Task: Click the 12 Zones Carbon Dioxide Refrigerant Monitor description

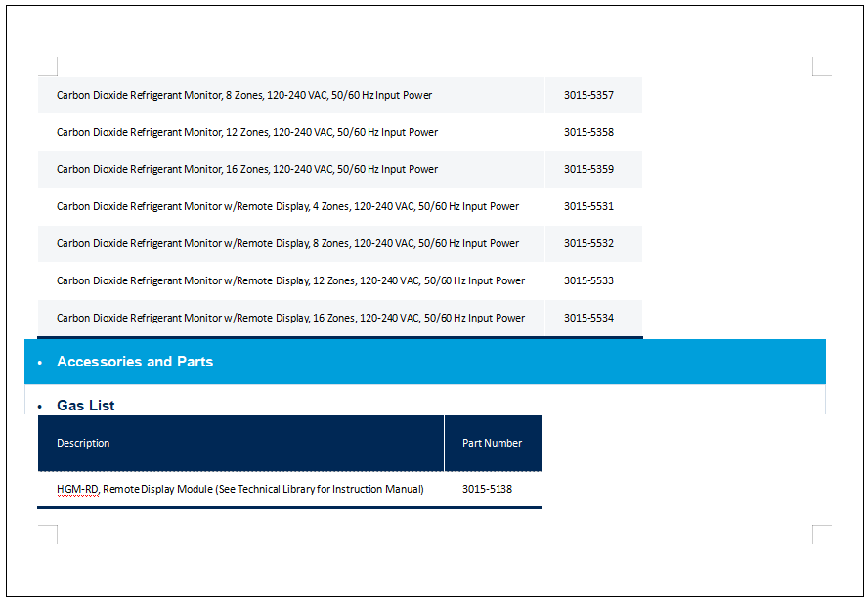Action: click(x=247, y=132)
